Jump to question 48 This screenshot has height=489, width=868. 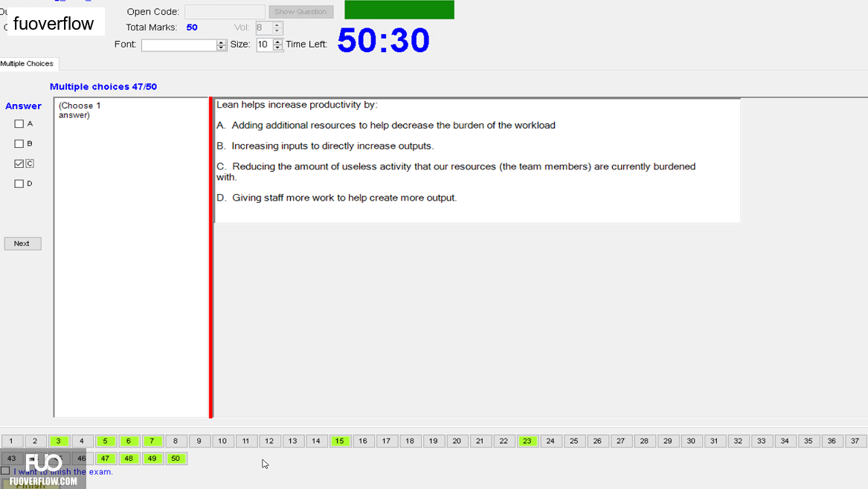click(129, 459)
